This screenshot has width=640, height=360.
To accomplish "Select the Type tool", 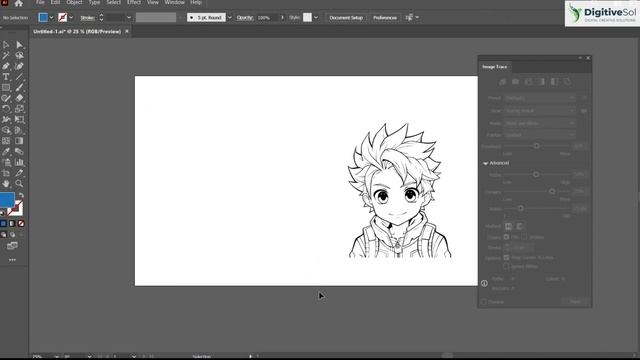I will point(6,77).
